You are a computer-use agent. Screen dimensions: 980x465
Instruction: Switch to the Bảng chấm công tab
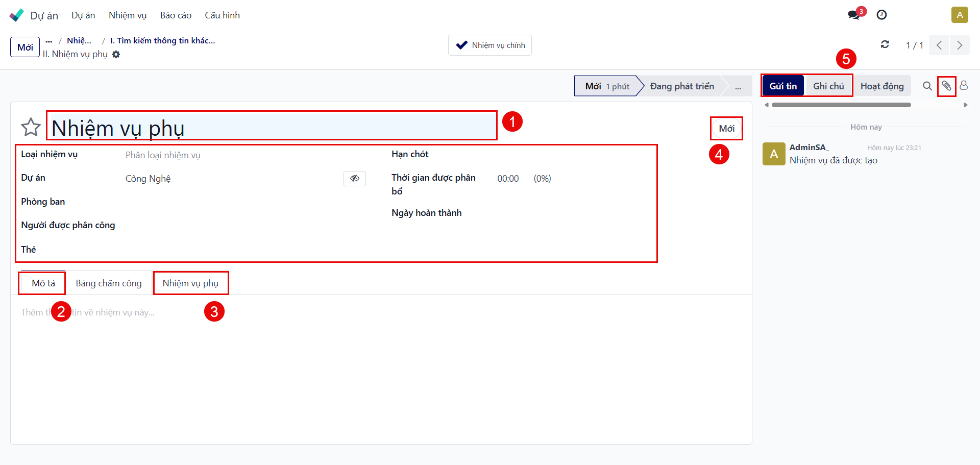coord(109,283)
